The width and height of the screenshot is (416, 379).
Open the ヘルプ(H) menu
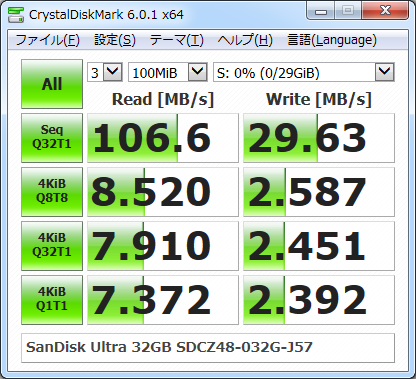click(245, 40)
